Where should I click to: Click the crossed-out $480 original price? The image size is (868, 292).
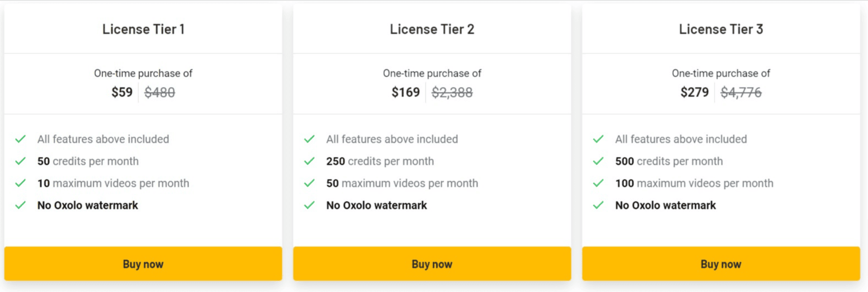point(160,92)
